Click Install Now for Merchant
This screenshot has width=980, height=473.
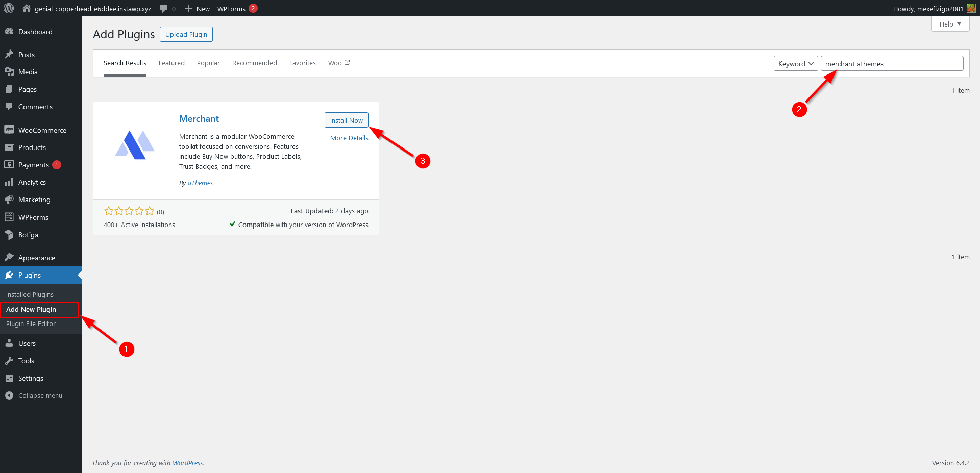346,120
